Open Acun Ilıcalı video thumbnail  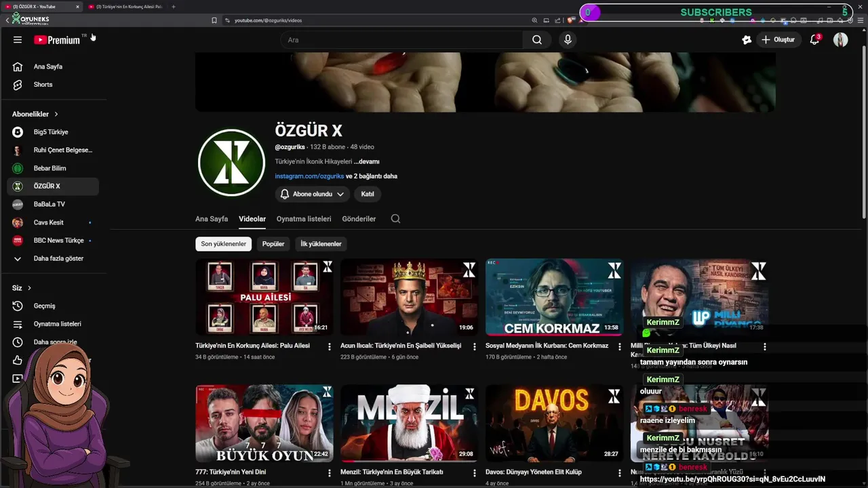(410, 297)
